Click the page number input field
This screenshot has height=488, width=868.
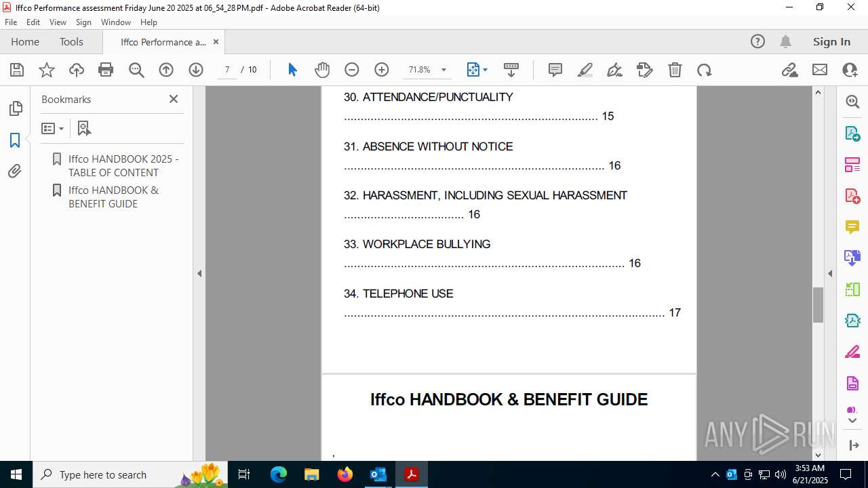point(227,70)
